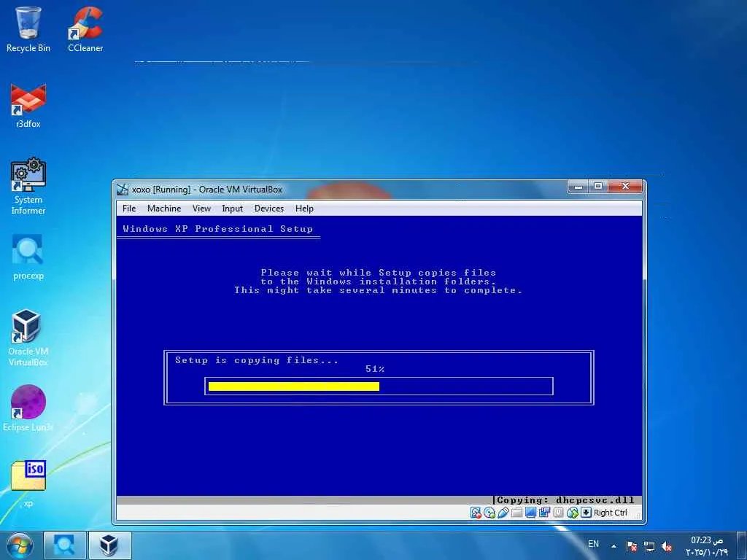Click the 'Copying: dhcpcsvc.dll' status text
Screen dimensions: 747x560
[565, 500]
